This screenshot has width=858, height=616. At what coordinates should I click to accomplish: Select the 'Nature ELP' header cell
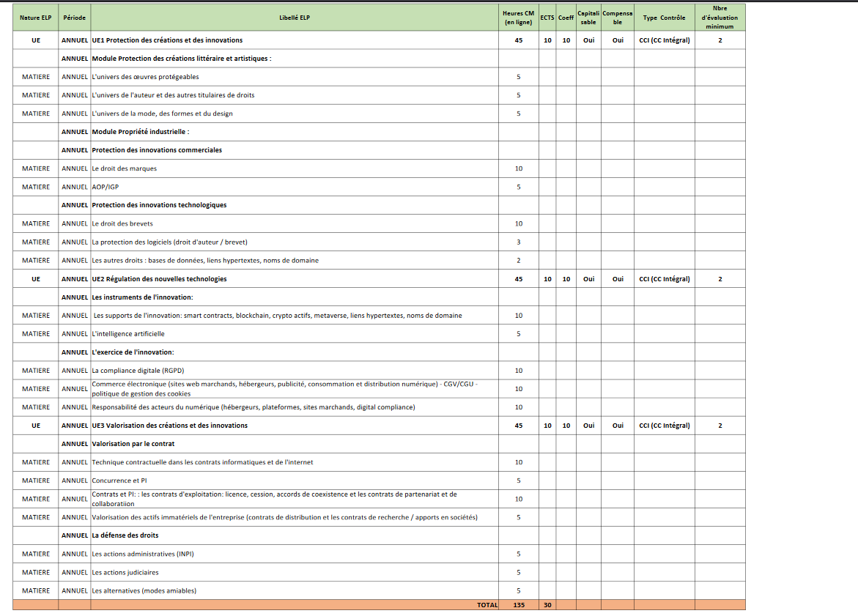36,18
